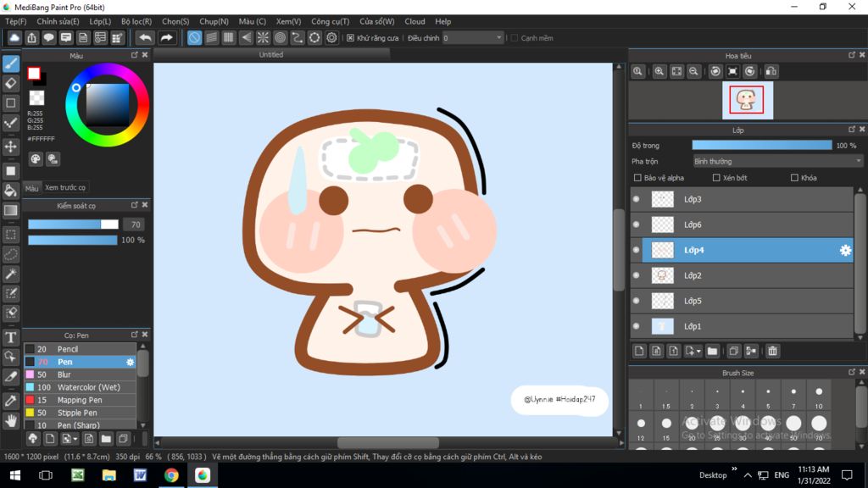Turn off snap in toolbar
The height and width of the screenshot is (488, 868).
(x=194, y=37)
